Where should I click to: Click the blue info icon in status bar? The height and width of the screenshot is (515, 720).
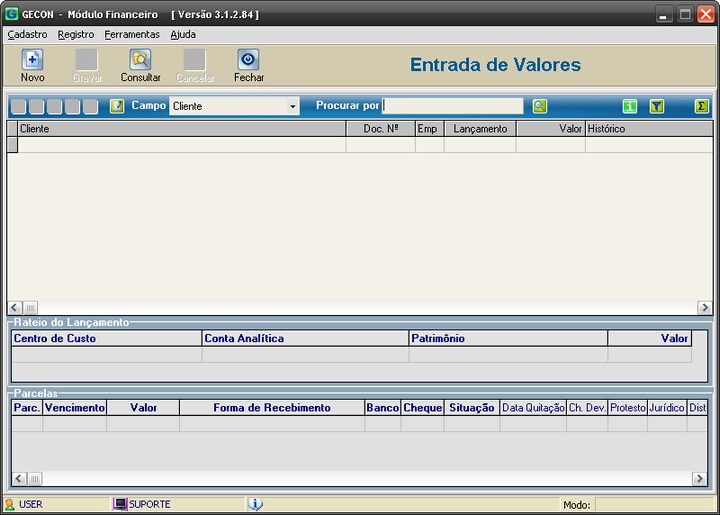255,504
